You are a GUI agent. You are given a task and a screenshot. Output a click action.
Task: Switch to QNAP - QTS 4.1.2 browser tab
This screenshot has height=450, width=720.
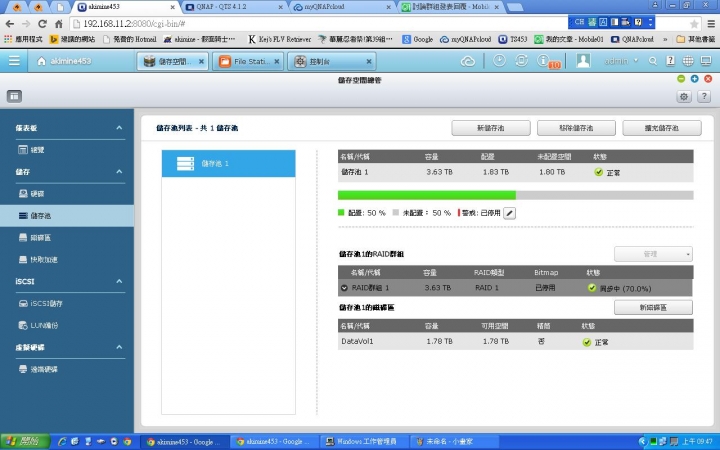coord(234,7)
